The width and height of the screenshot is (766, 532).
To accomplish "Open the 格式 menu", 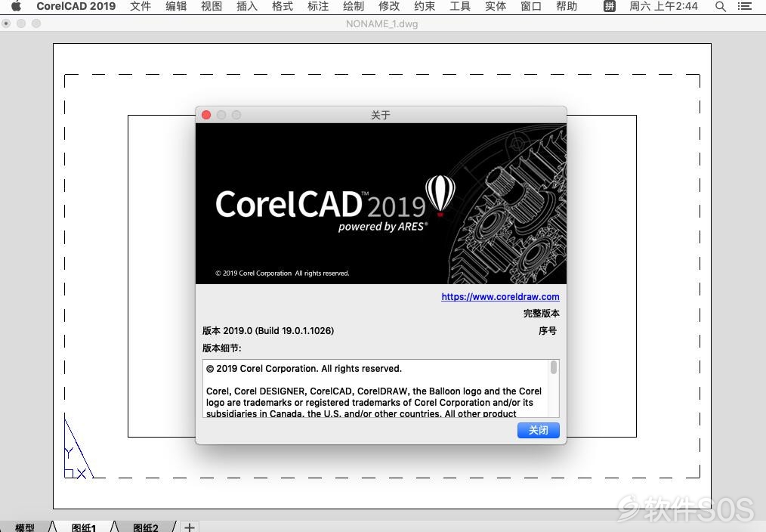I will (283, 6).
